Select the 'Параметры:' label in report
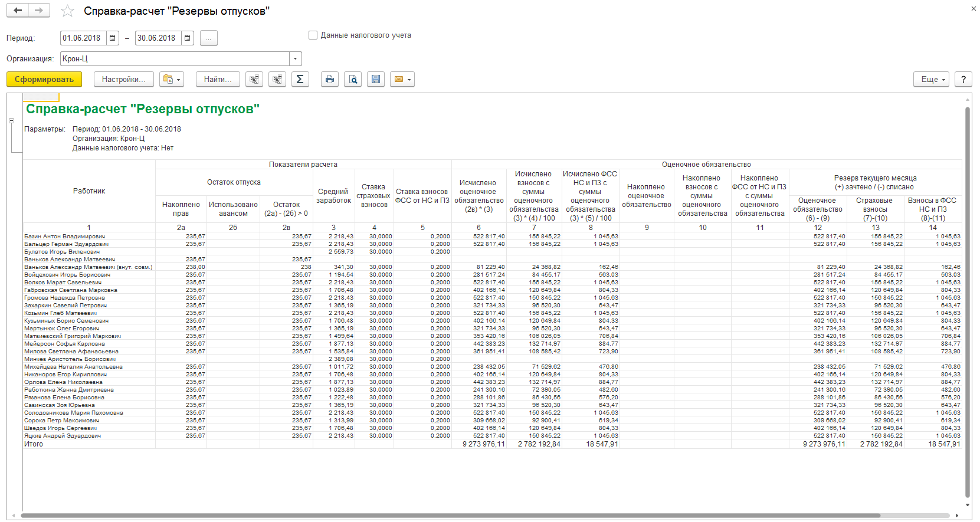The width and height of the screenshot is (980, 522). [45, 129]
